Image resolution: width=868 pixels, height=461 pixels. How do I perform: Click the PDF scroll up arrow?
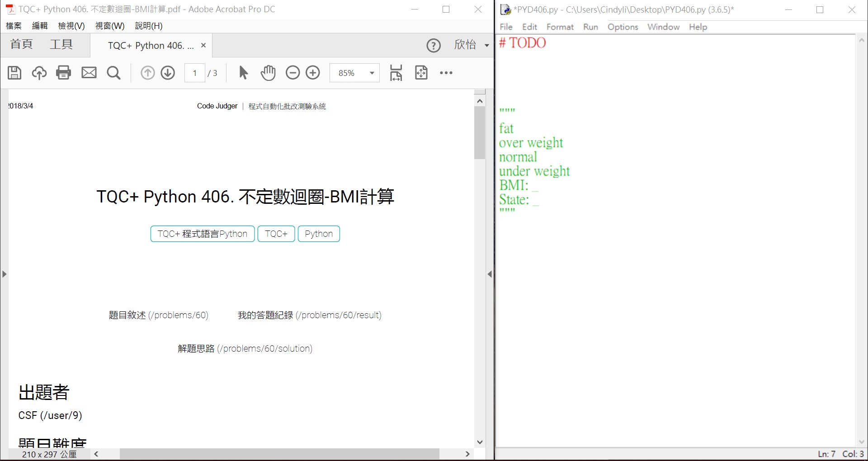(x=480, y=101)
